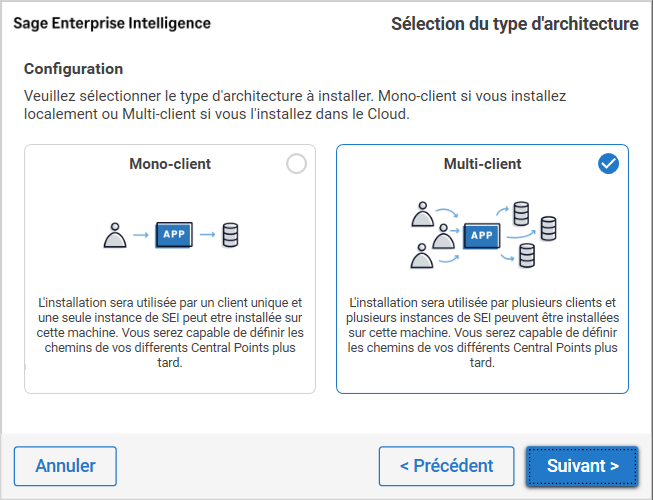Click the APP icon in Mono-client diagram

point(172,236)
